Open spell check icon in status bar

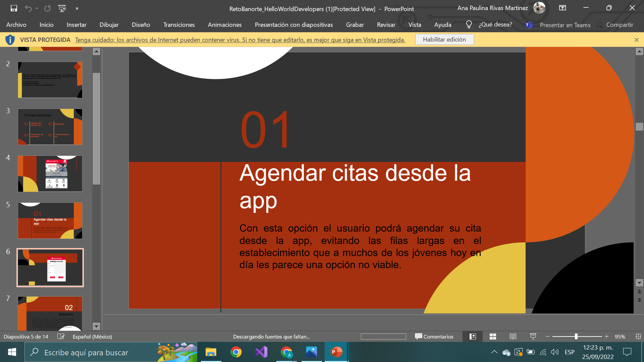click(x=61, y=337)
